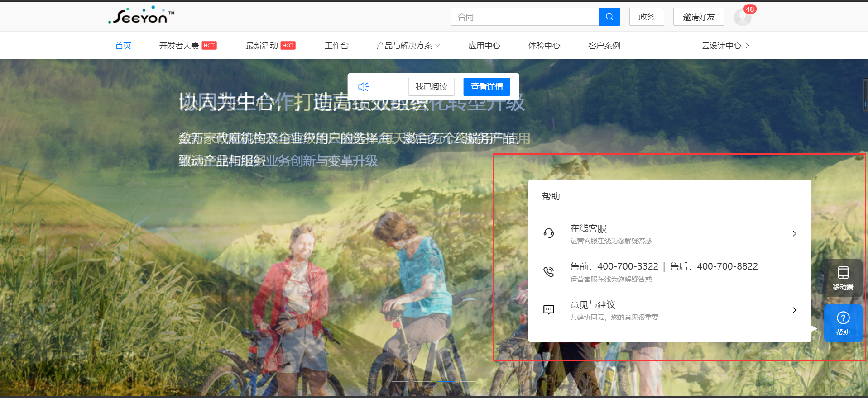Click 共建协同云，您的意见很重要 subtitle text

(x=614, y=317)
